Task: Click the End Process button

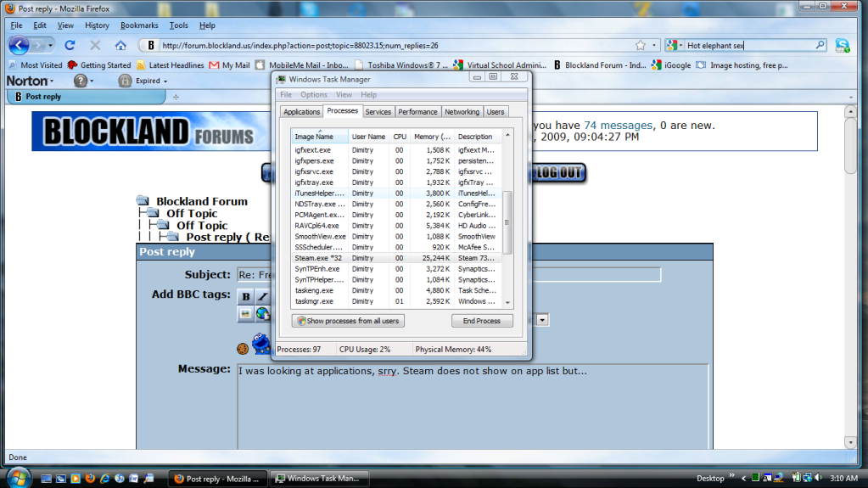Action: click(x=482, y=321)
